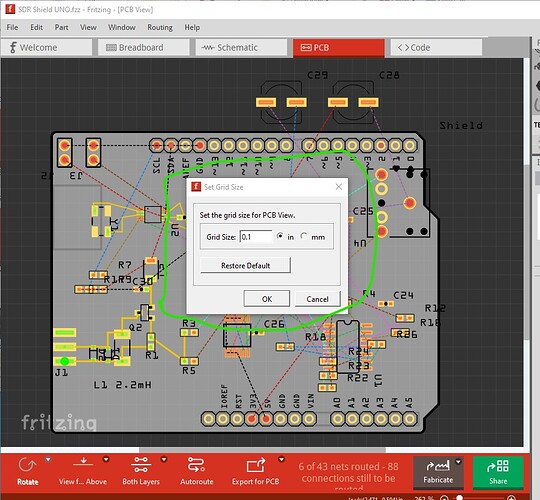Click the Fritzing icon in dialog title bar
This screenshot has height=500, width=540.
pyautogui.click(x=196, y=187)
